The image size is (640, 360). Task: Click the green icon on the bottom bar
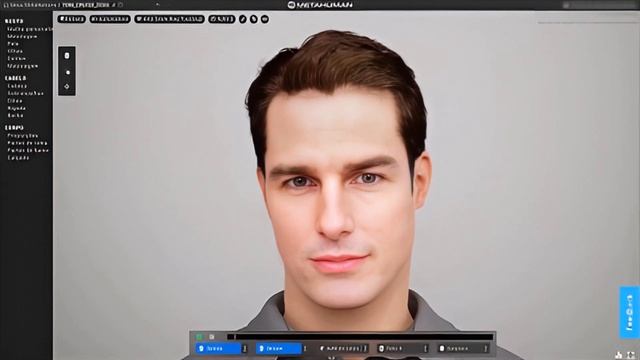pyautogui.click(x=199, y=337)
